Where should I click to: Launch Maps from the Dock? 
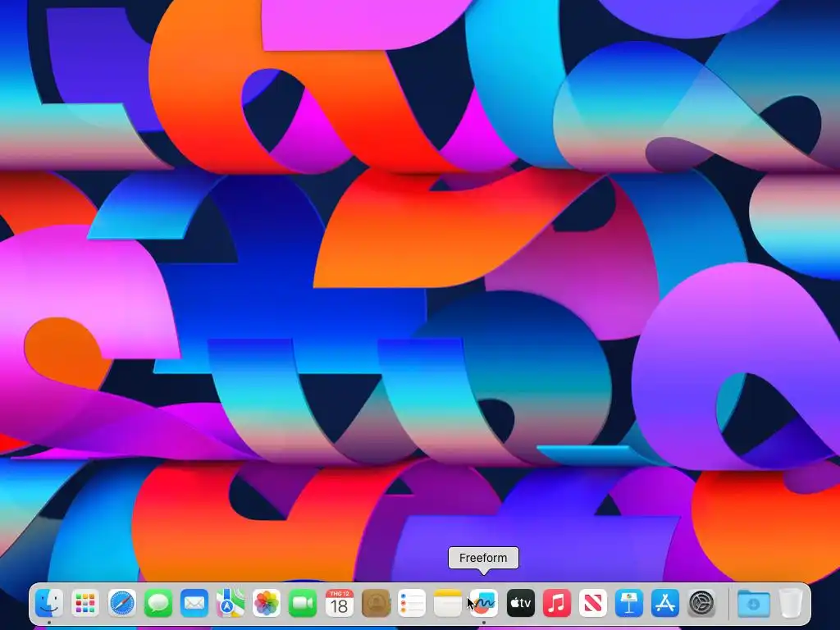pyautogui.click(x=231, y=603)
